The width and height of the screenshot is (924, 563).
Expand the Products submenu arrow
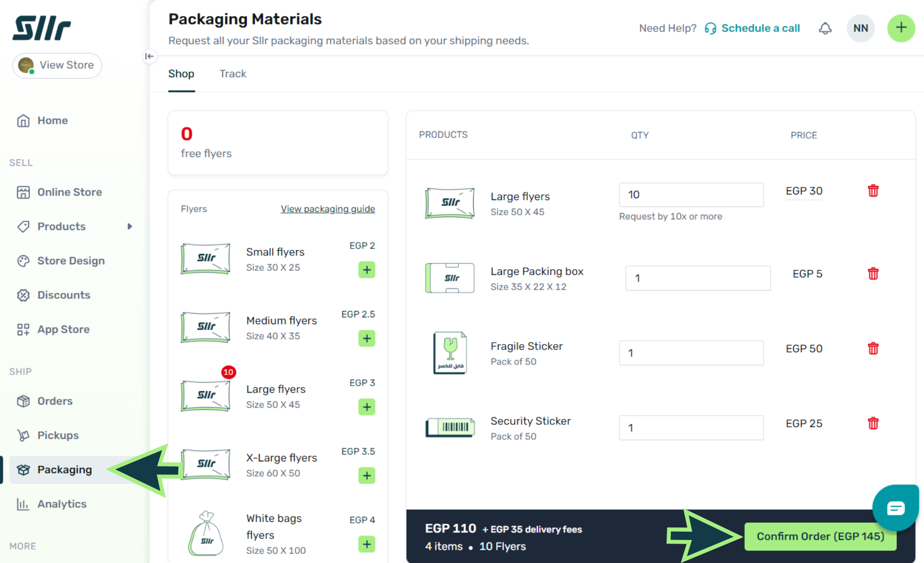pos(130,226)
